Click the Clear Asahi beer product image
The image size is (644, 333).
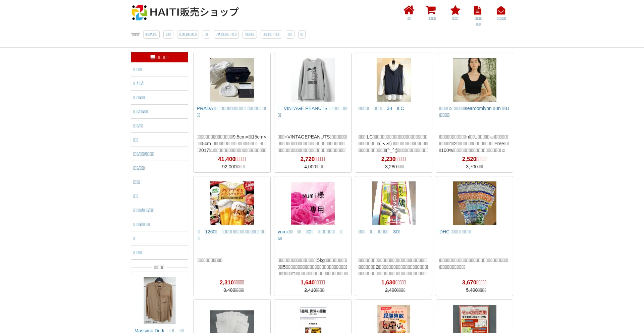[x=232, y=203]
